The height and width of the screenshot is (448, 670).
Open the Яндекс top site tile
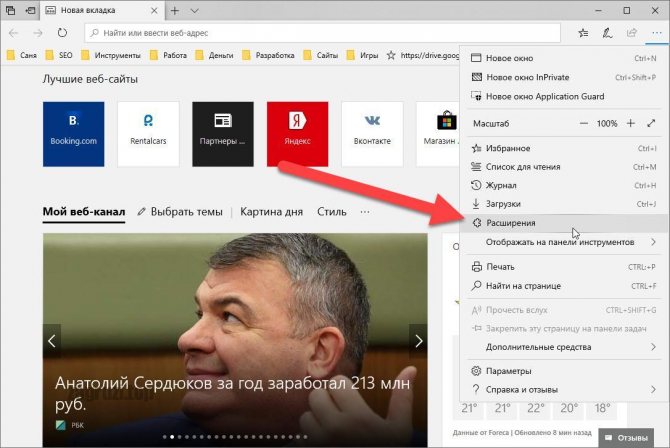click(297, 134)
